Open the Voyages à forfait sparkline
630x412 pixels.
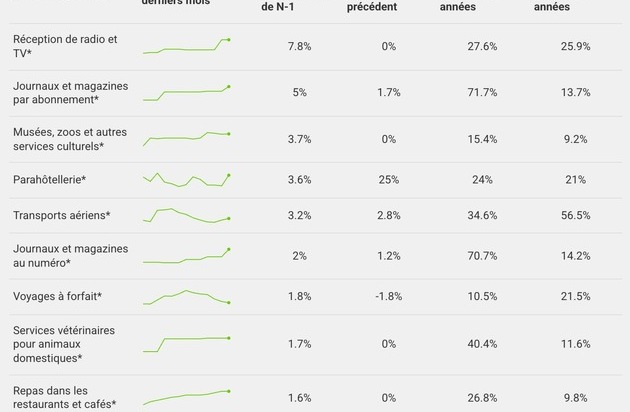click(187, 297)
